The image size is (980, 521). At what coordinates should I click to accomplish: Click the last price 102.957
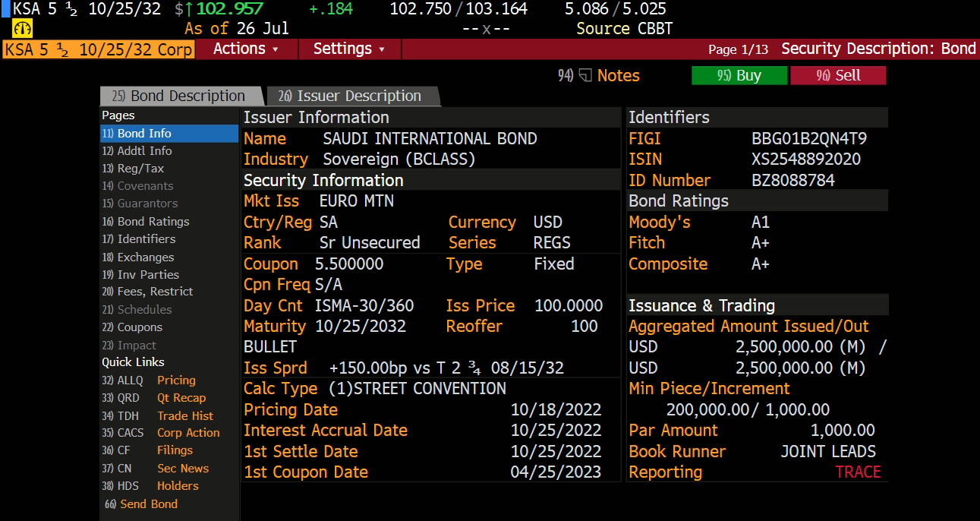pyautogui.click(x=230, y=9)
